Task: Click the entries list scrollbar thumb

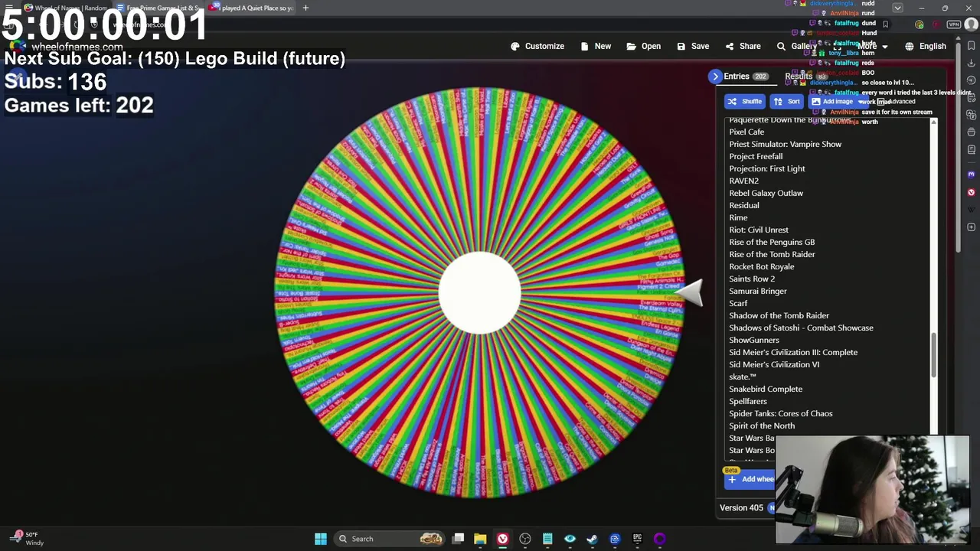Action: [933, 355]
